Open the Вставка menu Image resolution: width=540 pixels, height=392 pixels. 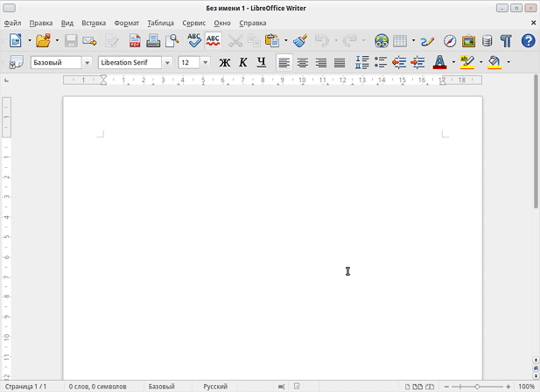[x=94, y=23]
